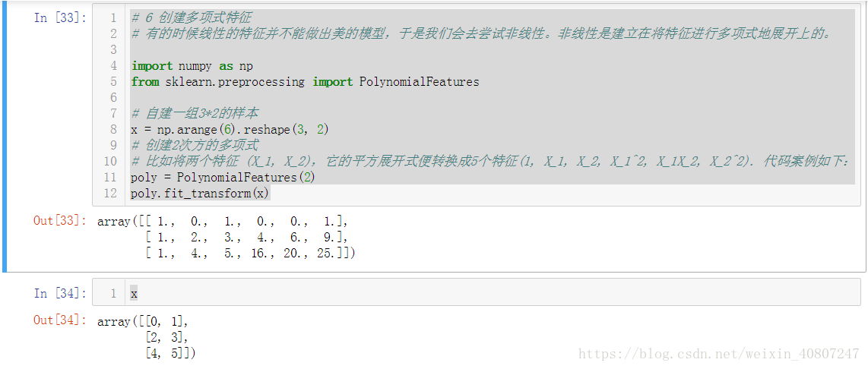The image size is (868, 369).
Task: Click the Out[34] output prompt
Action: (x=60, y=320)
